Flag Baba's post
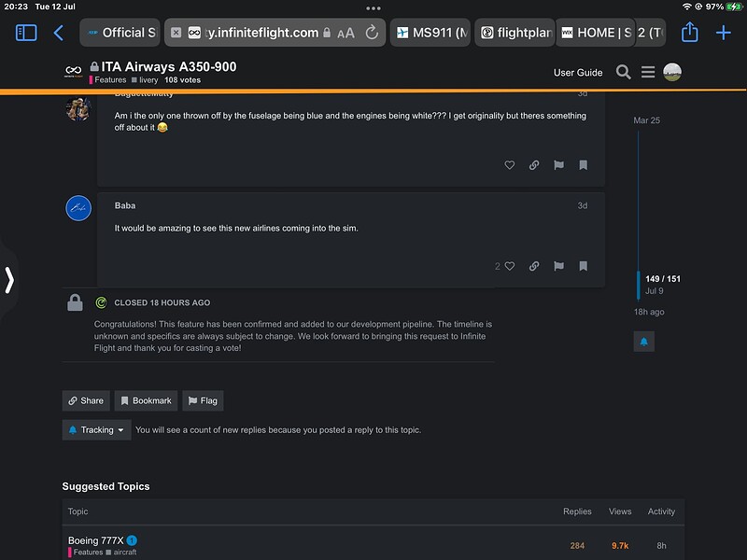Viewport: 747px width, 560px height. [558, 266]
